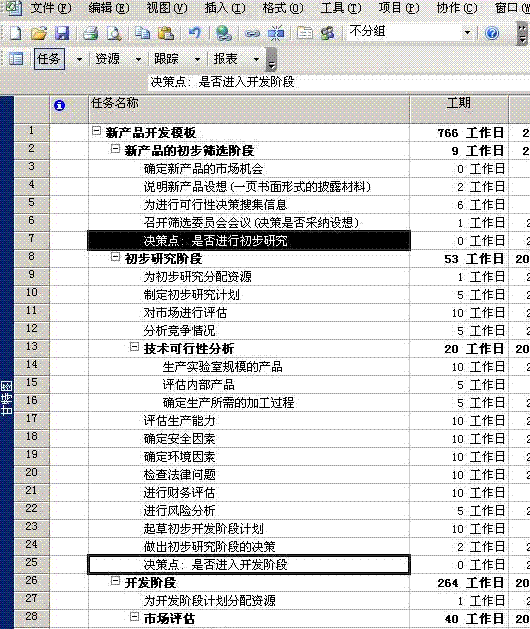Click the Print icon
Image resolution: width=530 pixels, height=629 pixels.
[x=91, y=33]
